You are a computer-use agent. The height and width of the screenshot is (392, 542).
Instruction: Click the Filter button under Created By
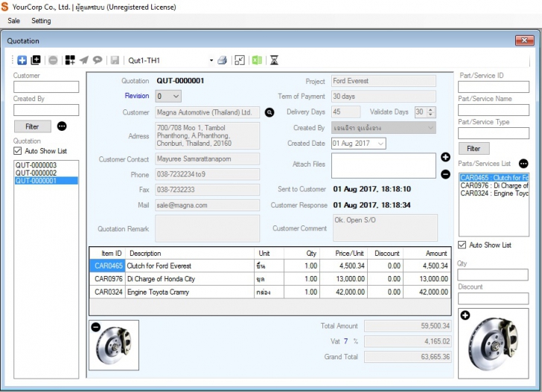click(32, 126)
